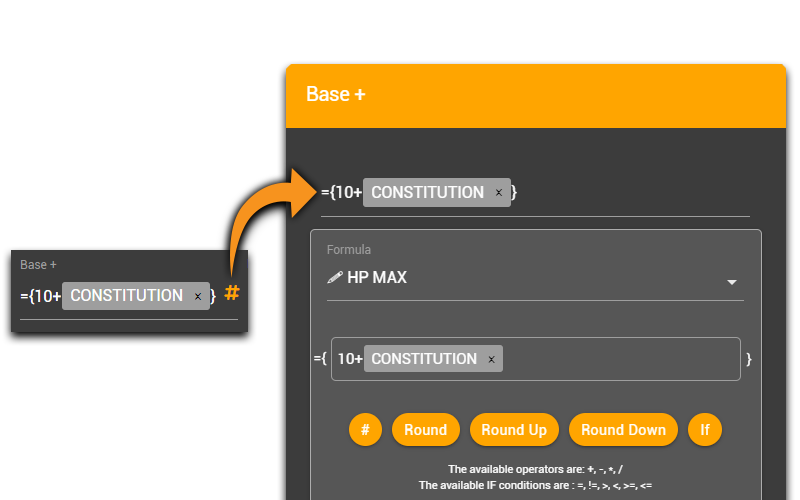Delete CONSTITUTION chip inside the bordered formula editor
800x500 pixels.
[491, 360]
